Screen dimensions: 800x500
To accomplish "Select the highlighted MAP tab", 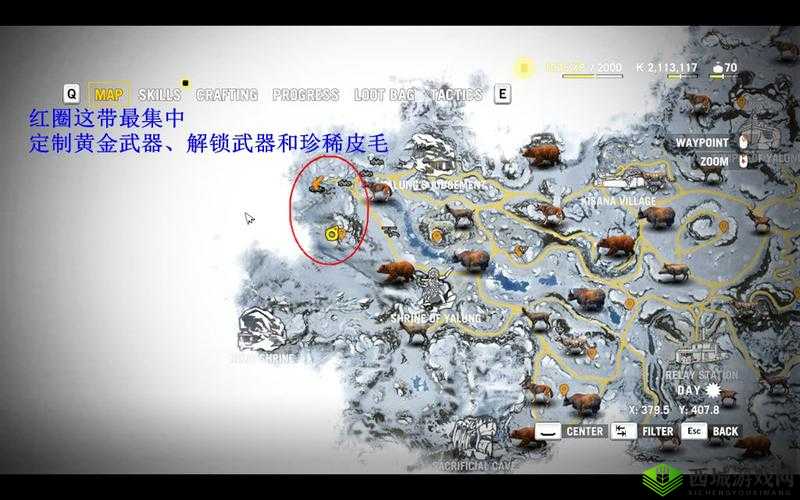I will (109, 95).
